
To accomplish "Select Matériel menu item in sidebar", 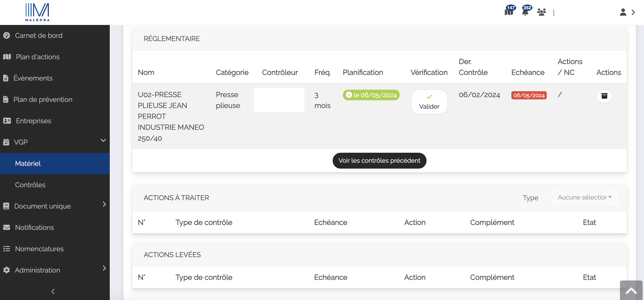I will pos(27,163).
